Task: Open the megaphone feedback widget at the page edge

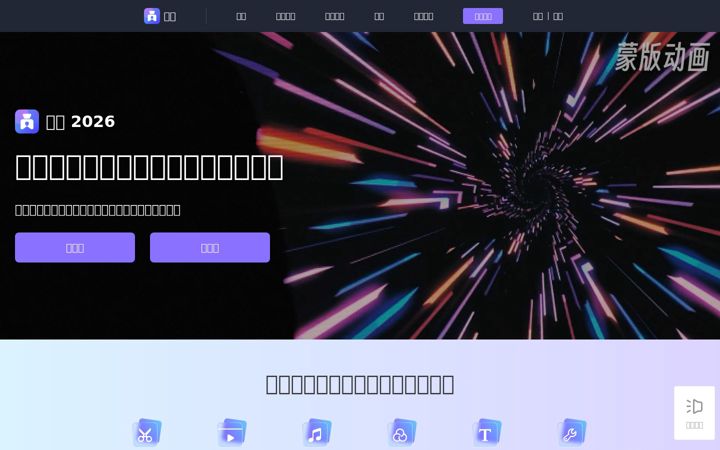Action: pos(694,413)
